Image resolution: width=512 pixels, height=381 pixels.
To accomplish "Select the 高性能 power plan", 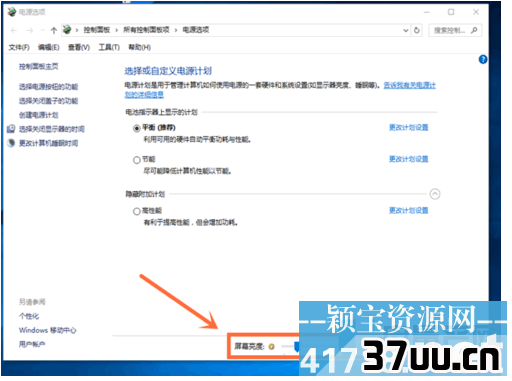I will pos(137,211).
